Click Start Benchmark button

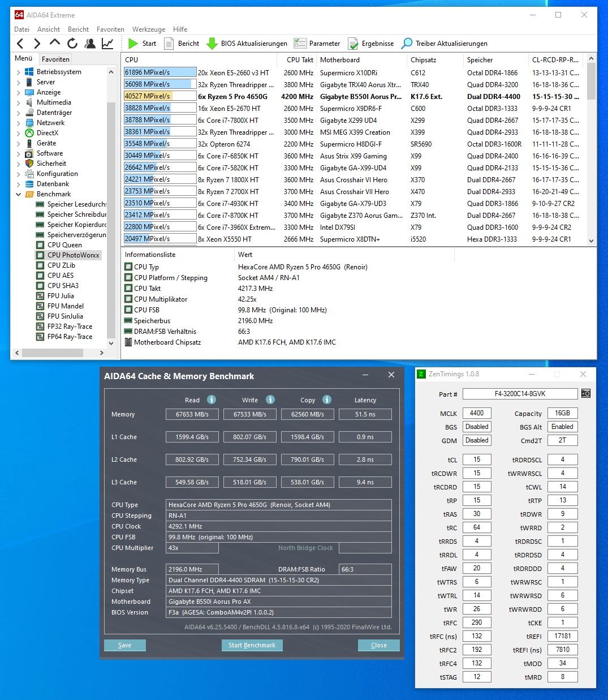pos(252,645)
